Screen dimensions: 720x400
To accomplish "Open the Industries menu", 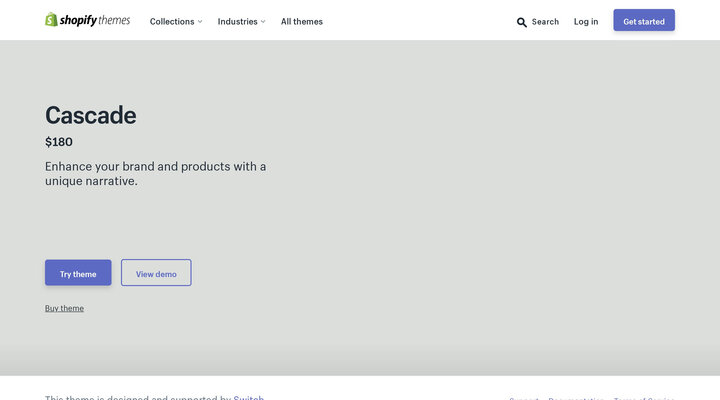I will pyautogui.click(x=237, y=21).
